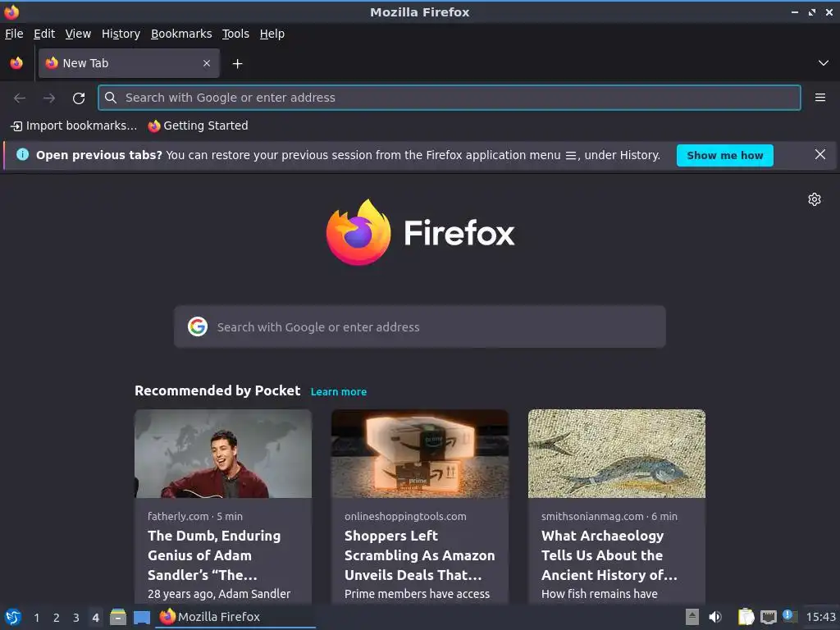This screenshot has height=630, width=840.
Task: Open Learn more link beside Pocket heading
Action: pos(339,391)
